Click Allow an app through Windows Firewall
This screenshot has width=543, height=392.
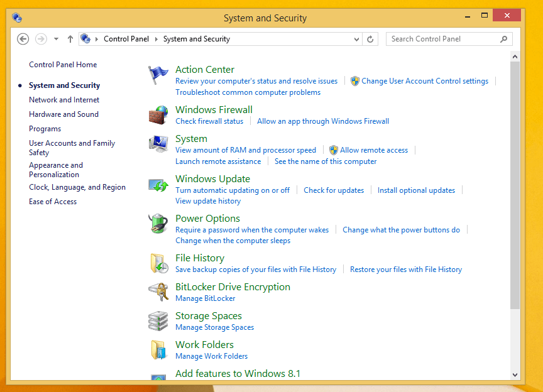[x=323, y=121]
